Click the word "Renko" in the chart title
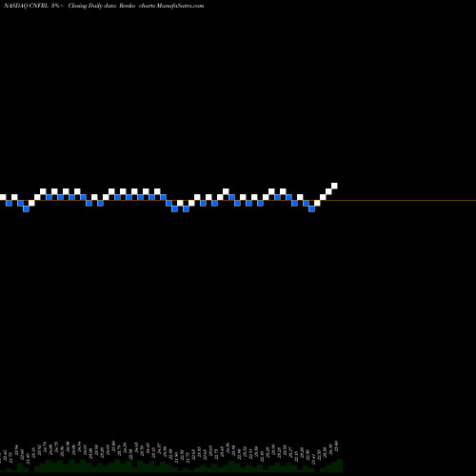Viewport: 476px width, 476px height. pyautogui.click(x=128, y=6)
